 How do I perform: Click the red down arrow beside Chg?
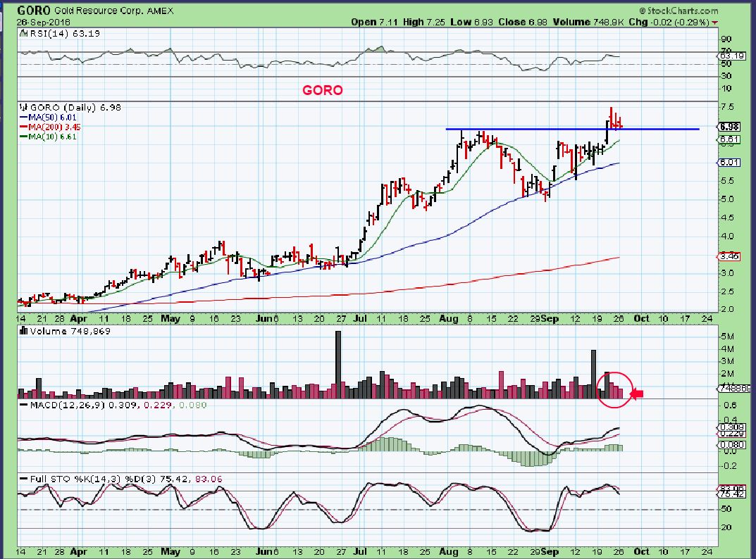coord(714,23)
